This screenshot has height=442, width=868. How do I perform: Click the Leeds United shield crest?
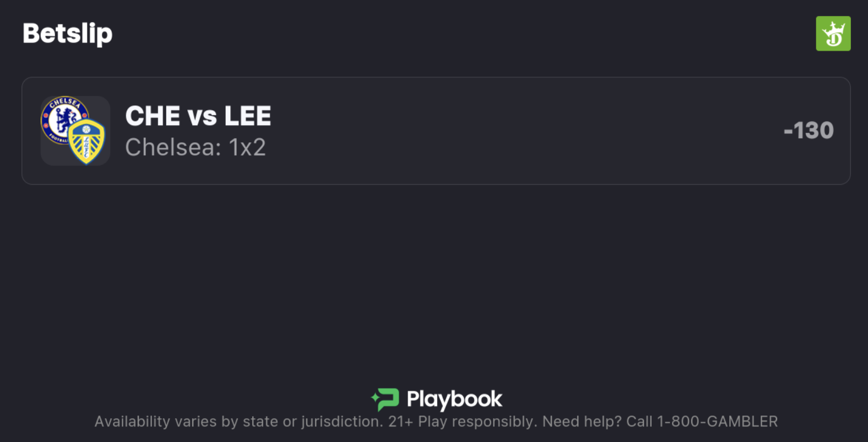click(x=86, y=142)
